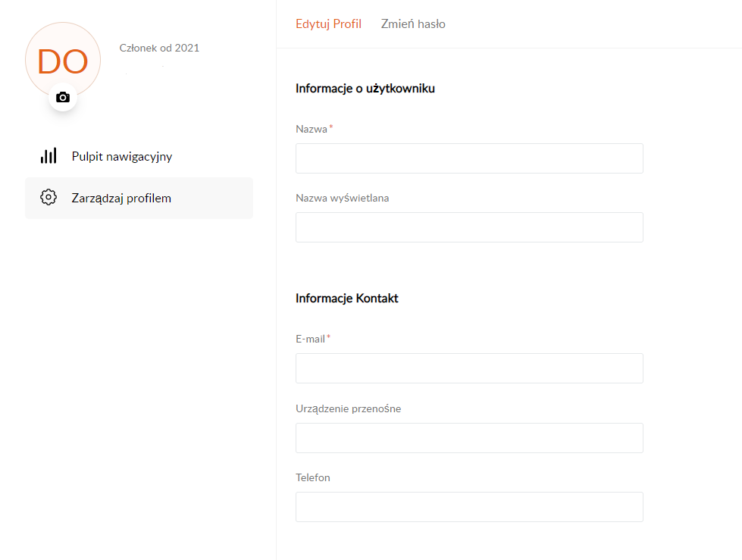The width and height of the screenshot is (742, 560).
Task: Click the Nazwa field label
Action: click(x=311, y=129)
